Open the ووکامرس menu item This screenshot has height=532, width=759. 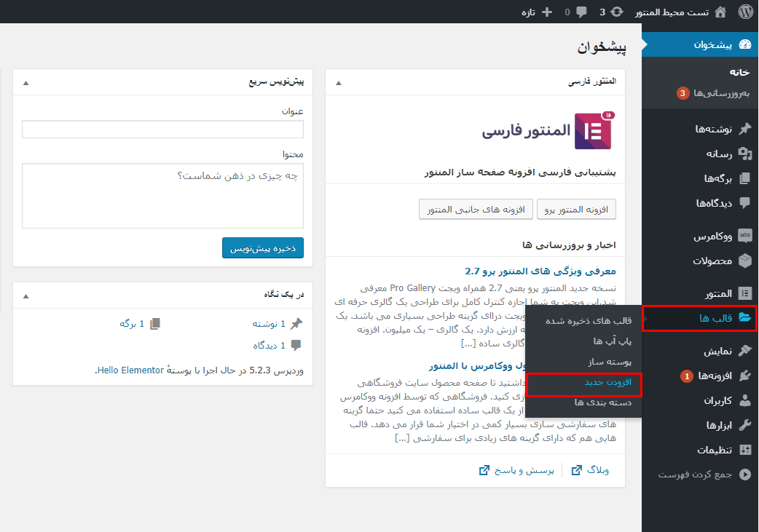click(x=700, y=236)
